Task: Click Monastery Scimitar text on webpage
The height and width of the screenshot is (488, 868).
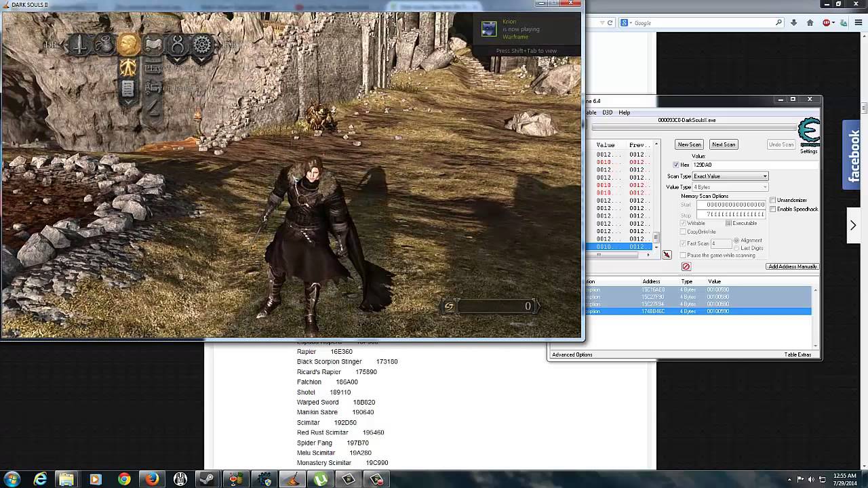Action: coord(324,463)
